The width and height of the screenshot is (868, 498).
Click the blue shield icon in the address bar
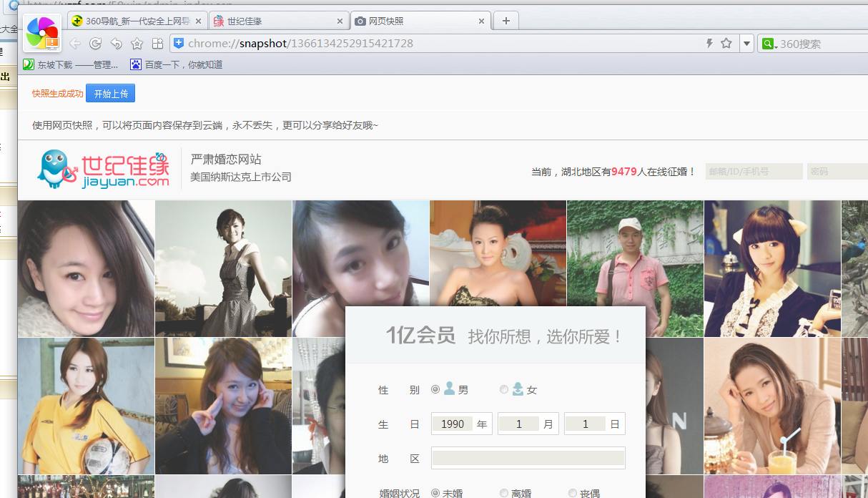(x=179, y=44)
